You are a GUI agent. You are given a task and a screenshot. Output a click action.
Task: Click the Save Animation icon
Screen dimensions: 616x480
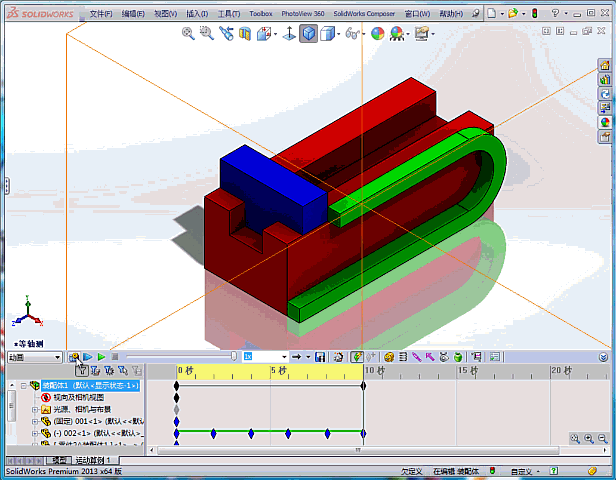pyautogui.click(x=320, y=356)
